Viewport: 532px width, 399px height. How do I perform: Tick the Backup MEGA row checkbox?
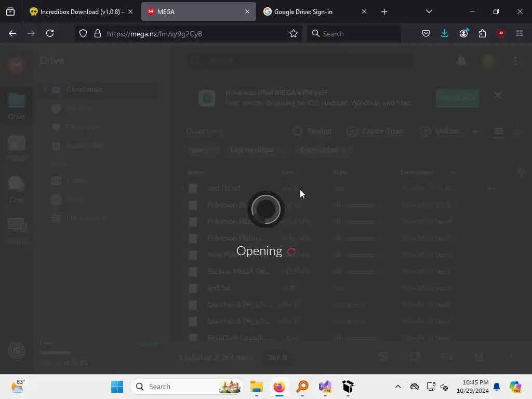tap(193, 272)
